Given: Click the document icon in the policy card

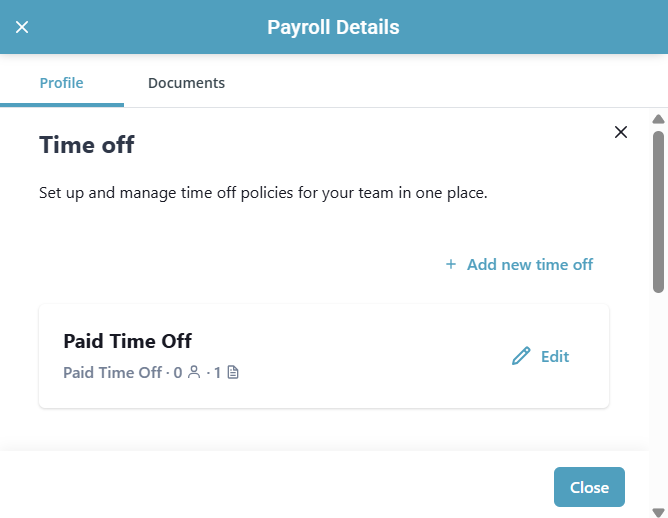Looking at the screenshot, I should 233,373.
